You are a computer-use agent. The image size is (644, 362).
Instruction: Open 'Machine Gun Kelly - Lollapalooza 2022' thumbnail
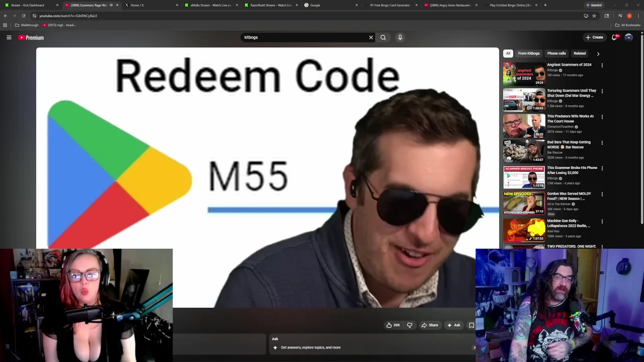(524, 230)
